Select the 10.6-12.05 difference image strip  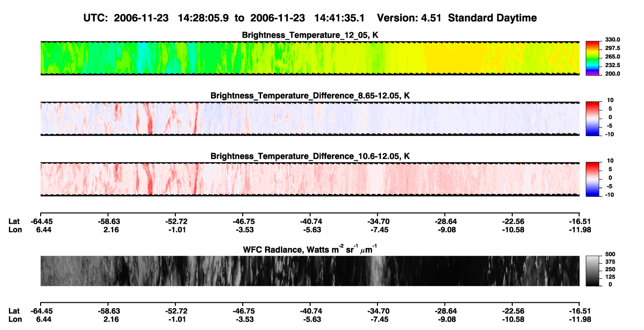point(310,179)
